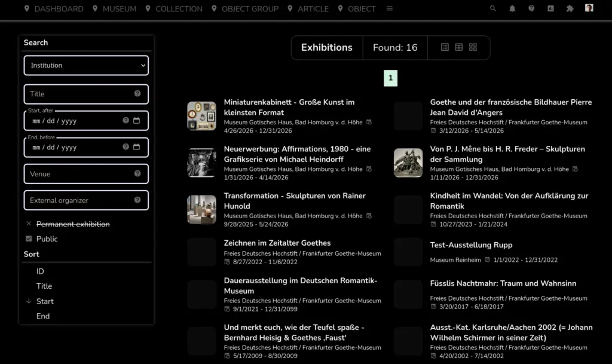Click calendar icon beside Museum Reinheim
Viewport: 612px width, 364px height.
pos(488,260)
